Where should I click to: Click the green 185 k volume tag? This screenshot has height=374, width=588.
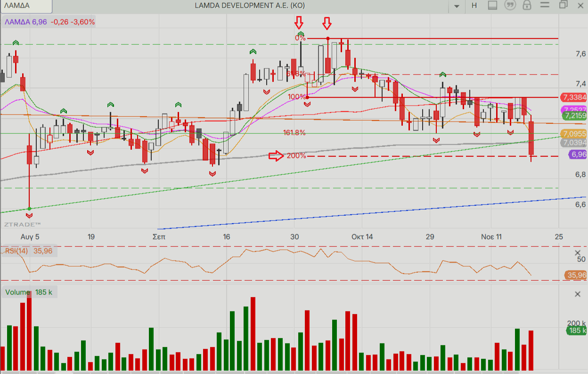[576, 331]
